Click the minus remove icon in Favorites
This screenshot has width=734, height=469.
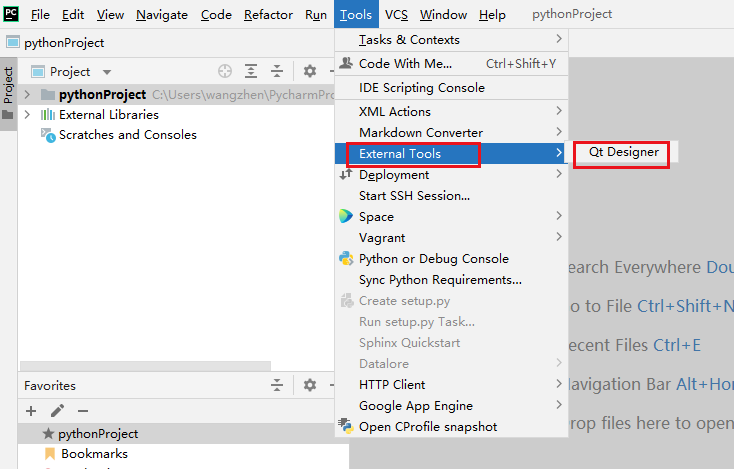[x=83, y=411]
